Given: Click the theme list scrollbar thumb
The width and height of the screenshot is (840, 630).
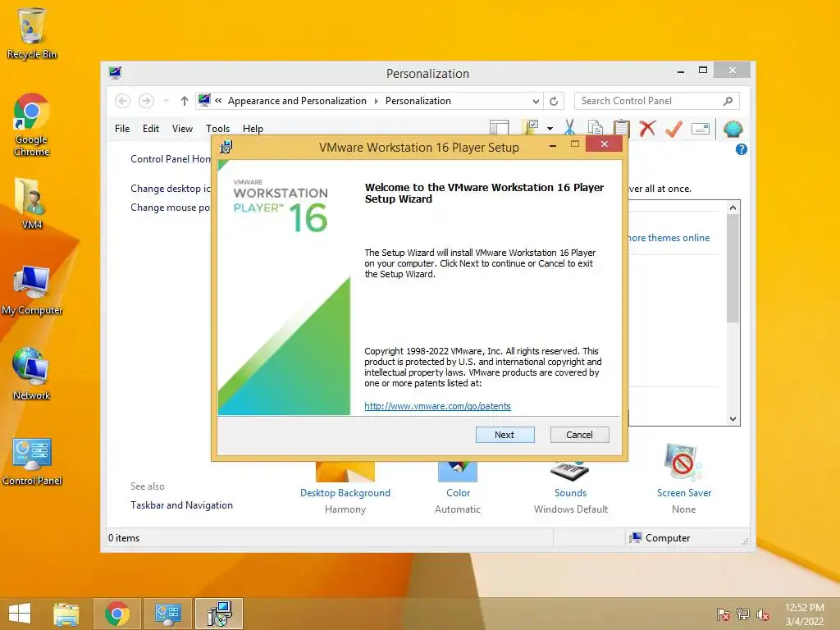Looking at the screenshot, I should click(x=733, y=268).
